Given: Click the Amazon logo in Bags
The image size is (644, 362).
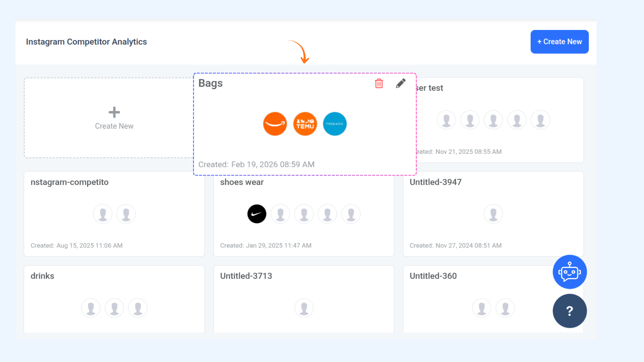Looking at the screenshot, I should pos(275,124).
